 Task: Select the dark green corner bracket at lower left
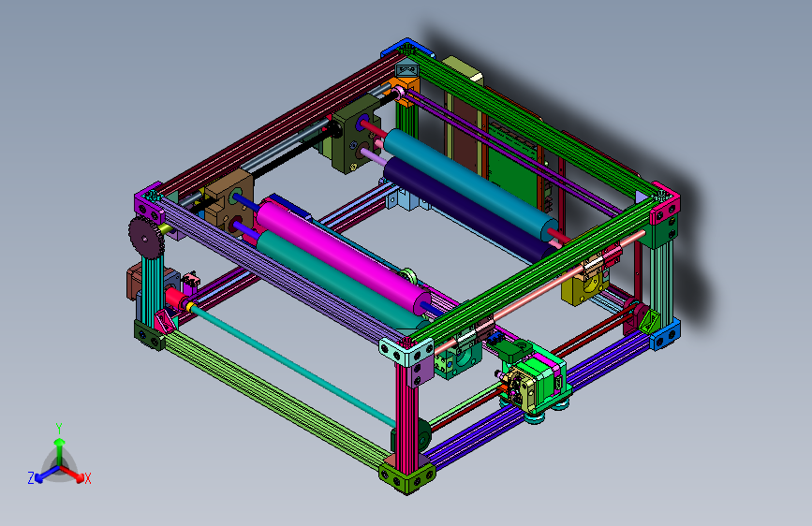[x=149, y=335]
